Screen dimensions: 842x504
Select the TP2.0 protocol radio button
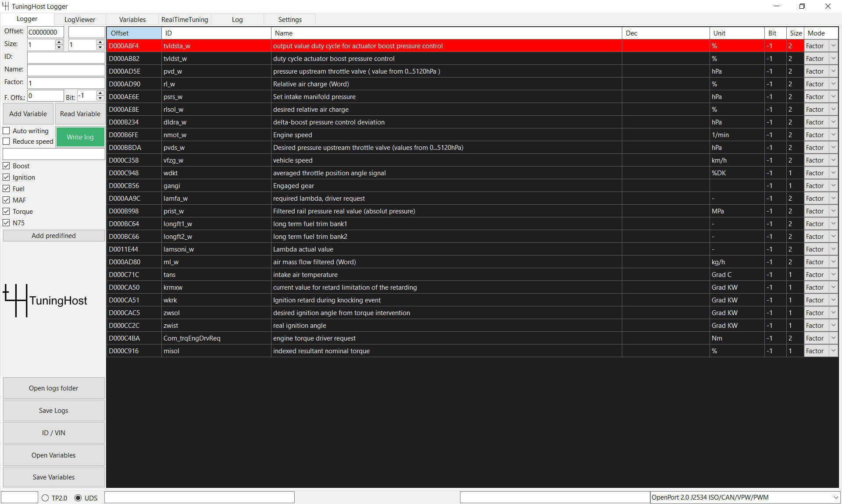pyautogui.click(x=45, y=498)
